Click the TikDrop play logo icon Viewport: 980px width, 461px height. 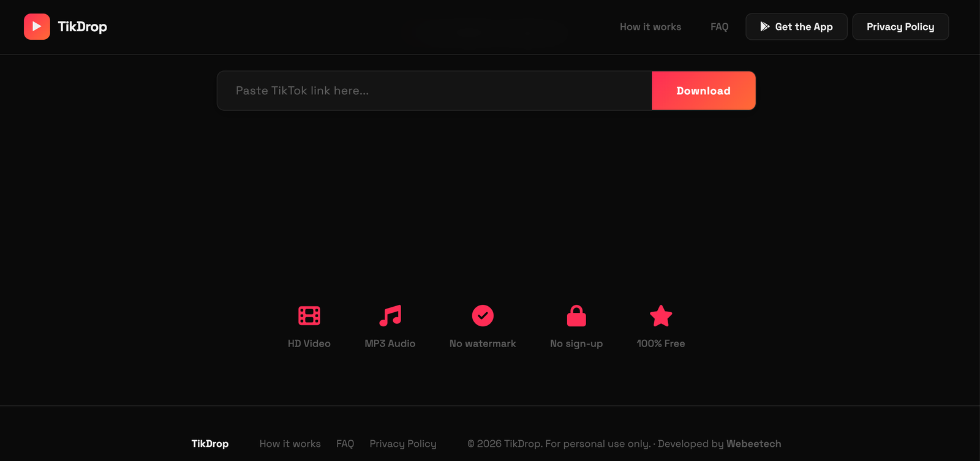click(x=37, y=27)
